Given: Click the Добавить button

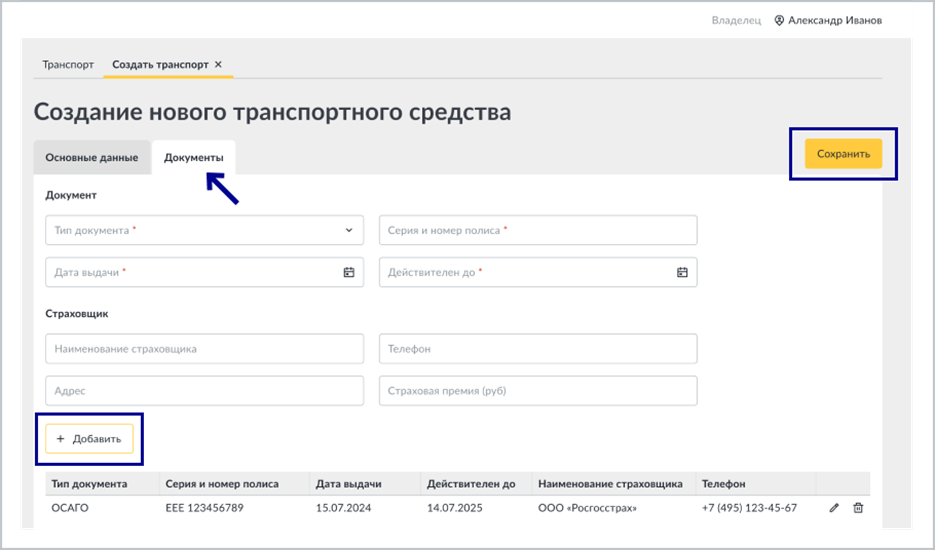Looking at the screenshot, I should click(x=89, y=438).
